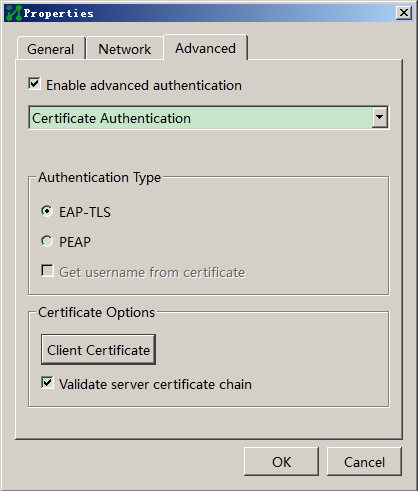Close the Properties dialog window
The image size is (418, 491).
[x=404, y=13]
